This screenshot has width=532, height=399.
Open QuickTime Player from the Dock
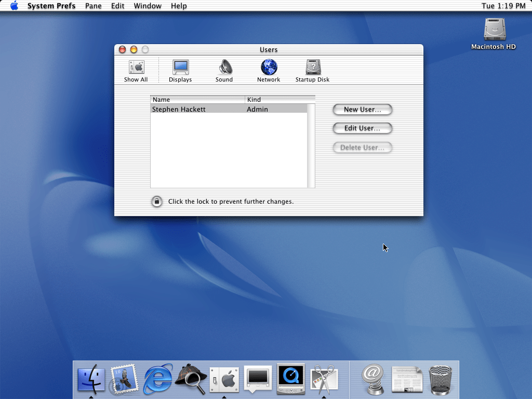pos(291,378)
